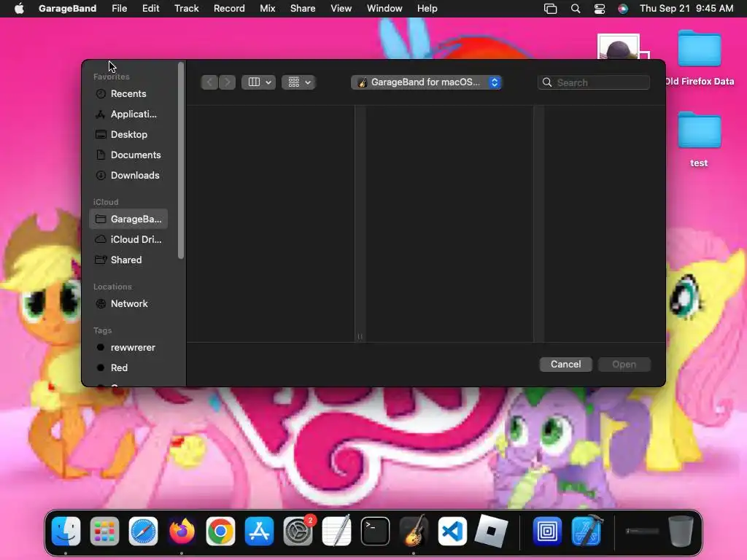Open the Desktop sidebar location
The height and width of the screenshot is (560, 747).
[128, 135]
